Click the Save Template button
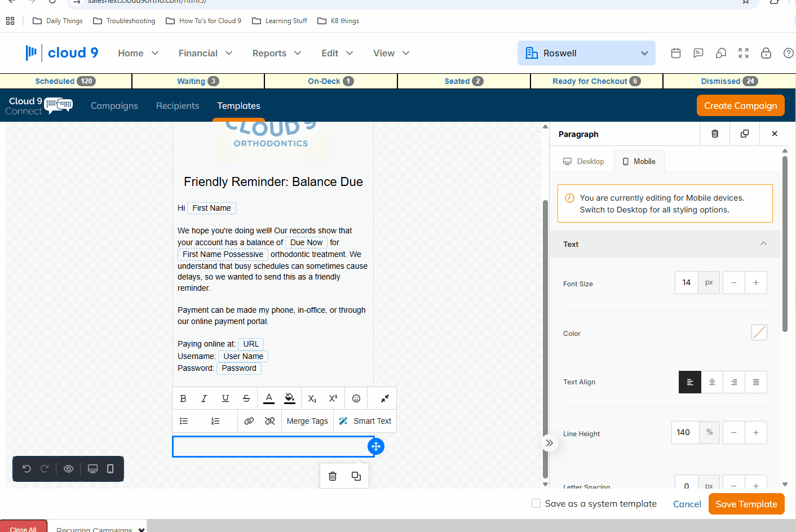The image size is (796, 532). pos(746,504)
